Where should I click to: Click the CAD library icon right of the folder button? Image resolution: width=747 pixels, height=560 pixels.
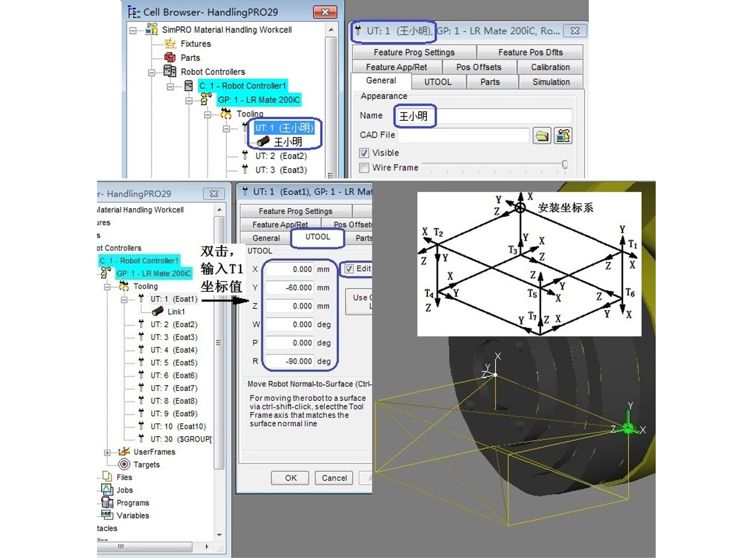tap(563, 136)
